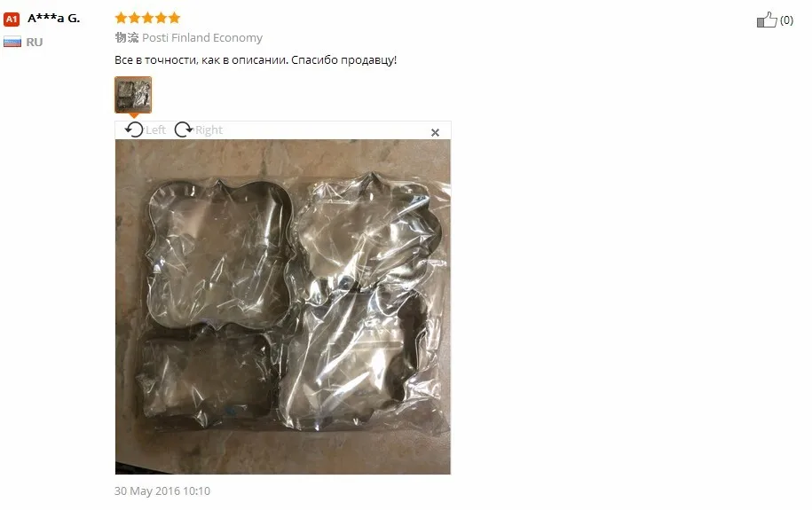Image resolution: width=812 pixels, height=510 pixels.
Task: Click the 物流 logistics label
Action: click(127, 38)
